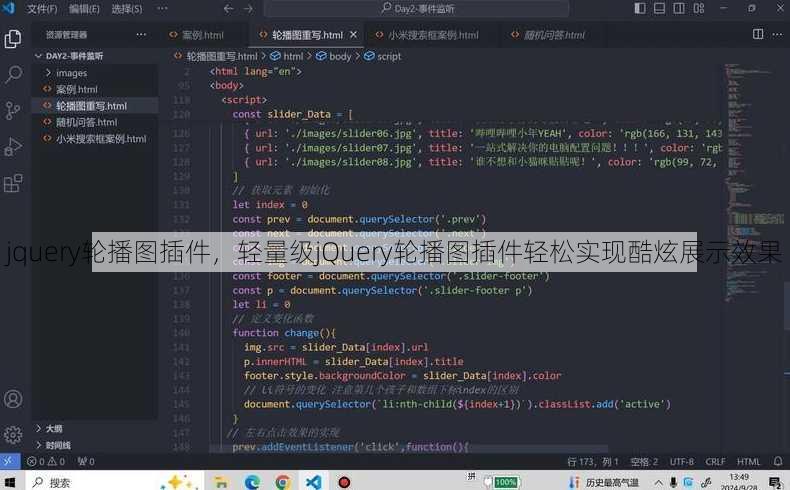Expand the 时间线 timeline section

(53, 445)
